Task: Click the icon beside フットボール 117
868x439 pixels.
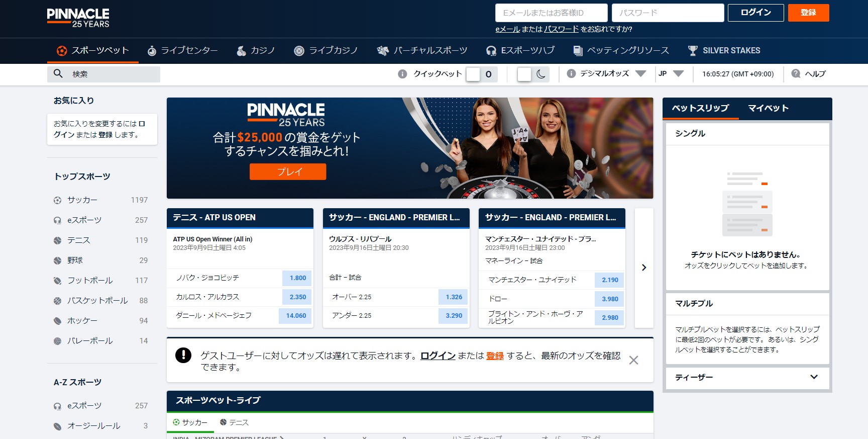Action: point(57,281)
